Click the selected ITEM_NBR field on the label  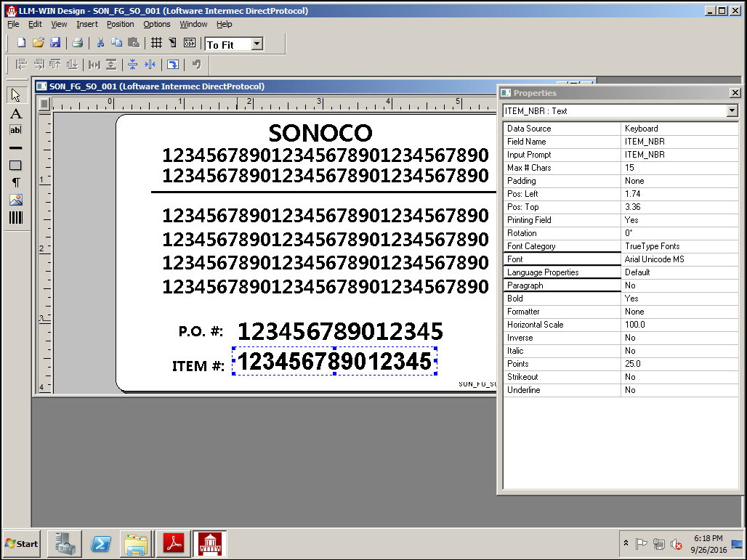coord(334,362)
